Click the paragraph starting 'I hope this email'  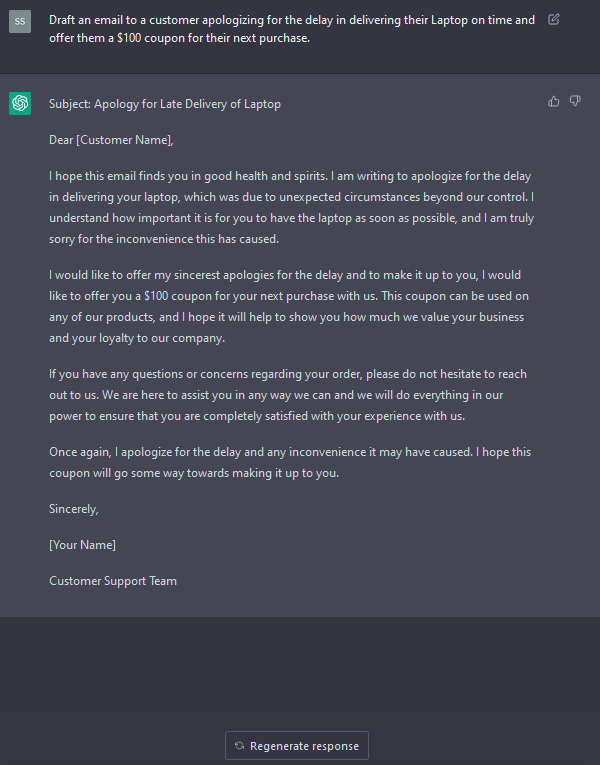pos(292,207)
